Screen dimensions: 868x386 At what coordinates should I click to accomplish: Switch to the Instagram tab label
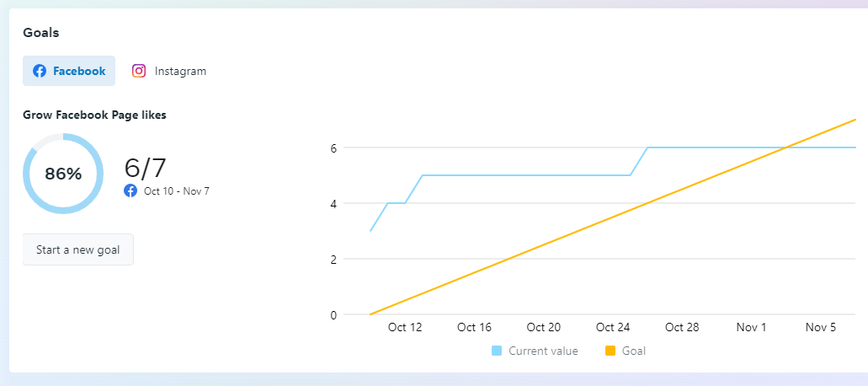pos(180,71)
